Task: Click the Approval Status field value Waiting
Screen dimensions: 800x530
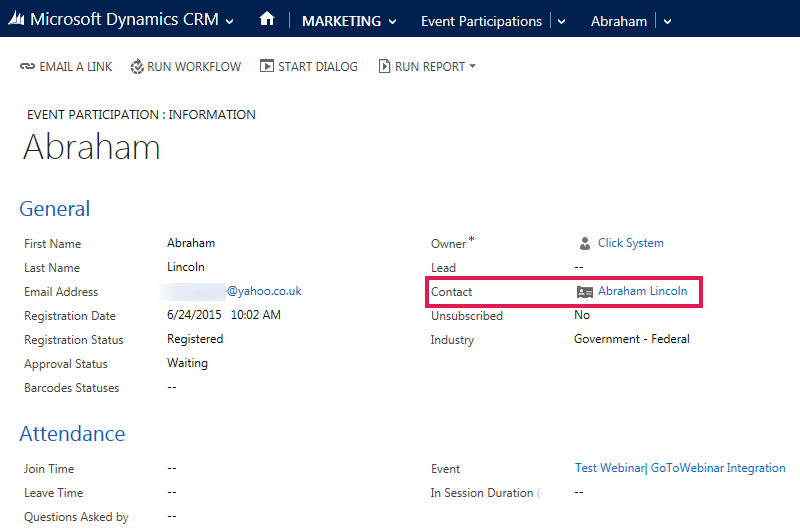Action: coord(187,364)
